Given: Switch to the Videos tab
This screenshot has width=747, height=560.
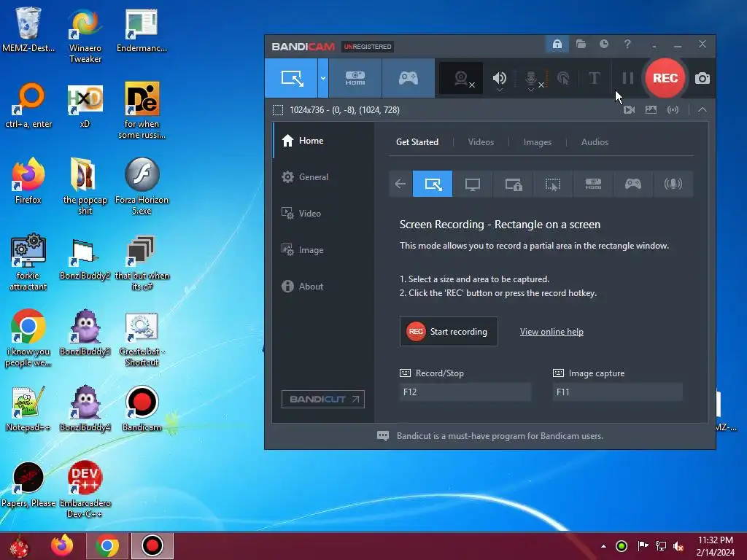Looking at the screenshot, I should 481,142.
